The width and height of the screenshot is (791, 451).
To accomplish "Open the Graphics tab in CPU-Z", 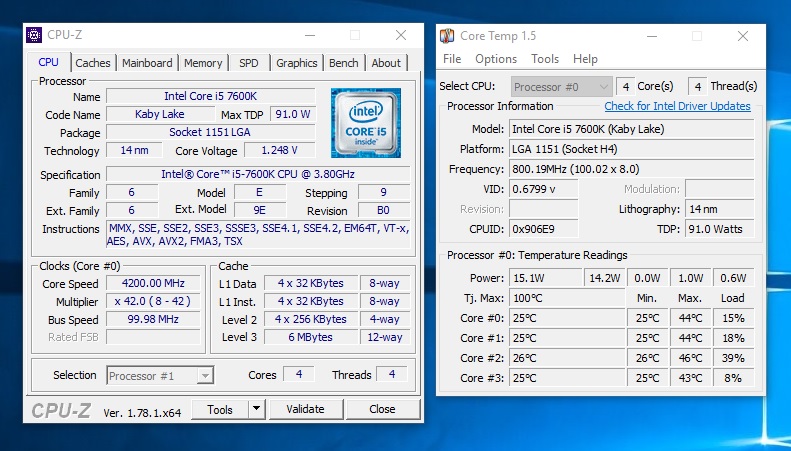I will coord(297,63).
